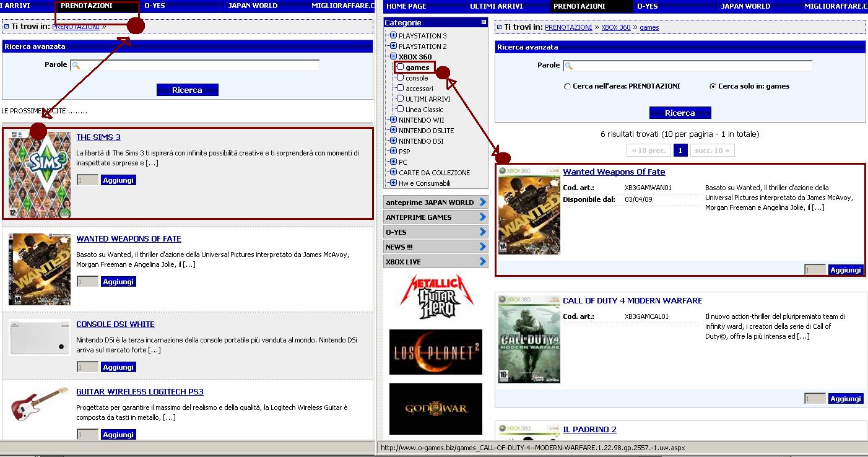Image resolution: width=868 pixels, height=457 pixels.
Task: Expand the PSP category
Action: click(393, 152)
